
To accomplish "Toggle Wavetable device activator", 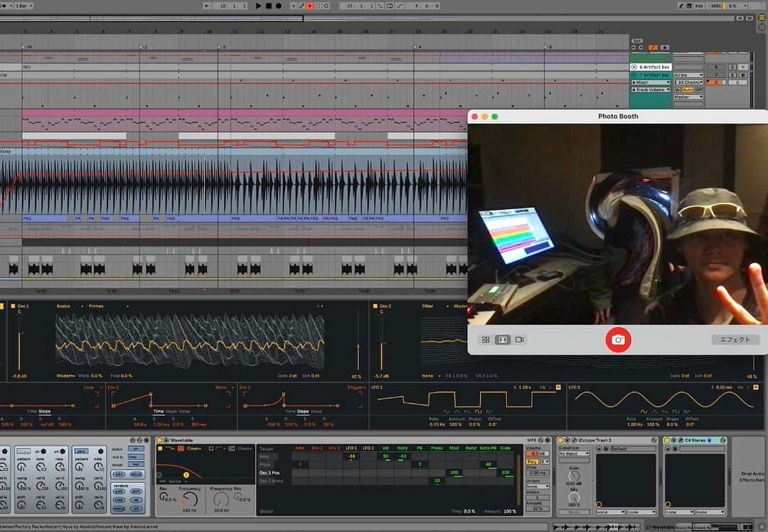I will coord(159,440).
